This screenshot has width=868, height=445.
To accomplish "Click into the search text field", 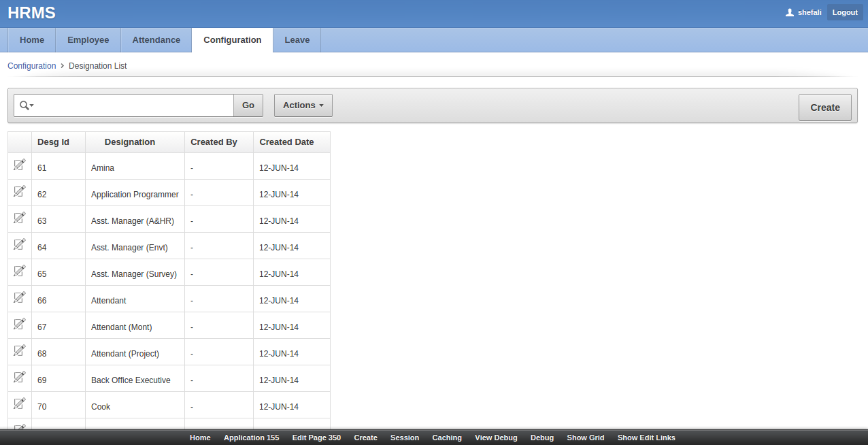I will tap(135, 105).
